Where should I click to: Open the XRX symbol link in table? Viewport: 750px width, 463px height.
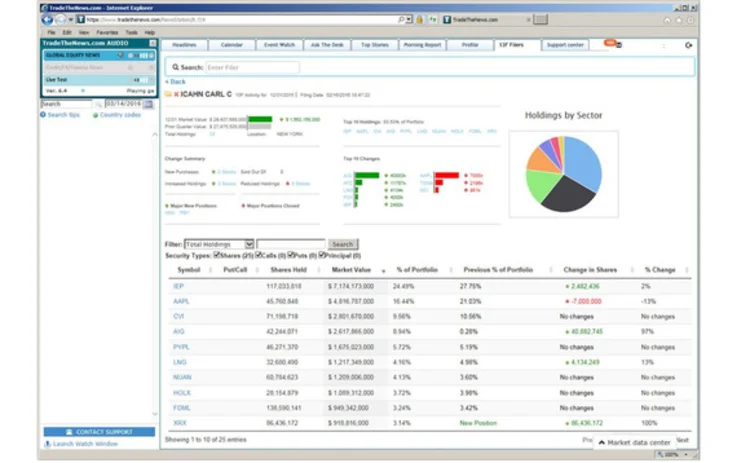pyautogui.click(x=180, y=423)
